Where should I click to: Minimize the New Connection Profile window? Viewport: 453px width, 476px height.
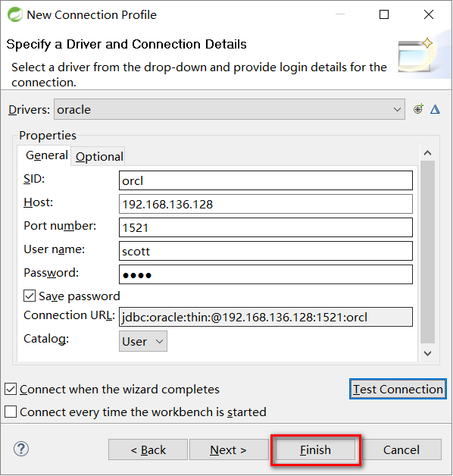(340, 14)
